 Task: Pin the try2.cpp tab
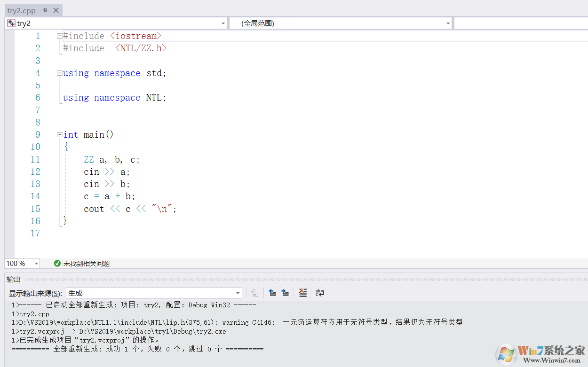coord(45,10)
